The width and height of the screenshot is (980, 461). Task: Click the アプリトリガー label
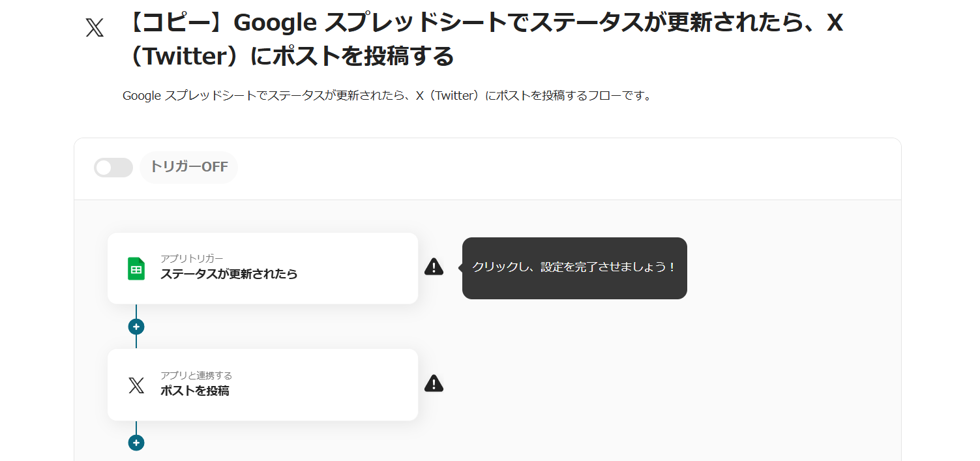[192, 259]
